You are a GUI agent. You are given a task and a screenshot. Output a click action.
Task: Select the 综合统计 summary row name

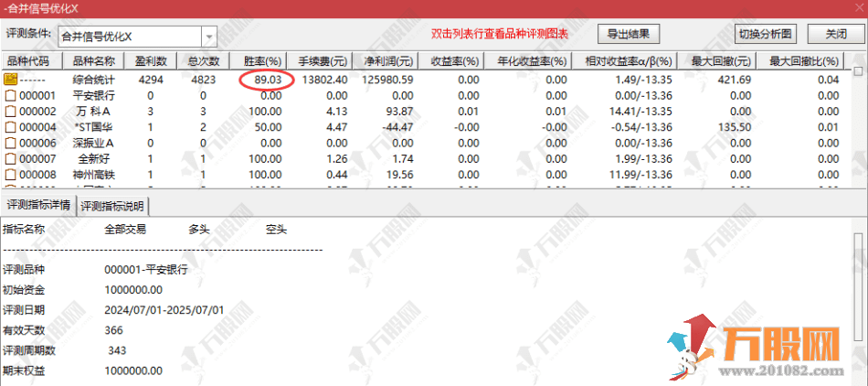pyautogui.click(x=93, y=80)
